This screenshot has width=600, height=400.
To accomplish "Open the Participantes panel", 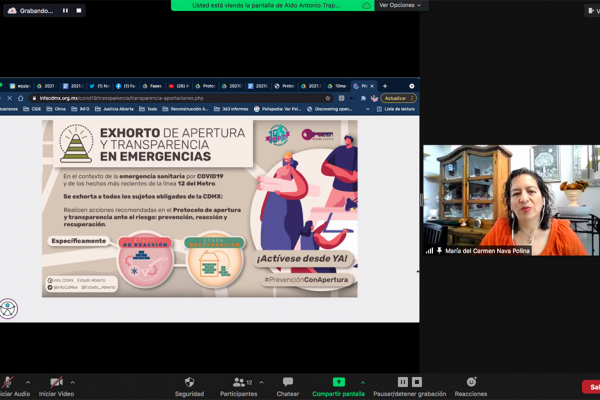I will (x=238, y=387).
